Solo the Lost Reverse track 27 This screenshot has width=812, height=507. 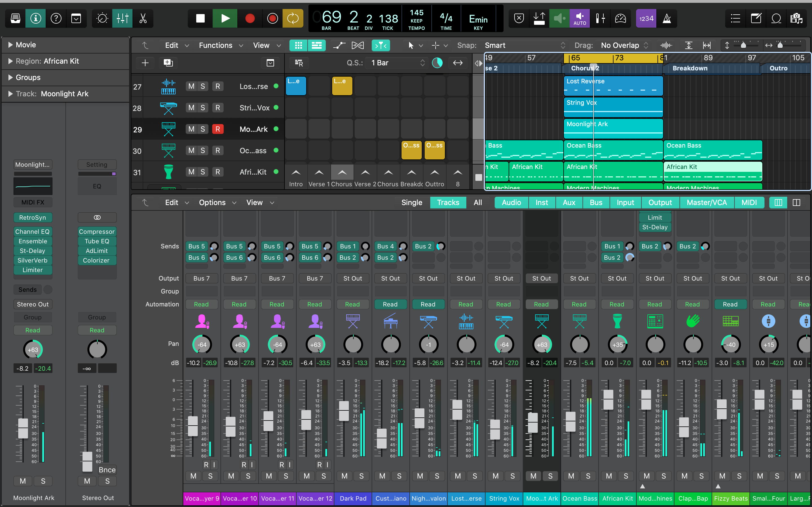point(203,86)
